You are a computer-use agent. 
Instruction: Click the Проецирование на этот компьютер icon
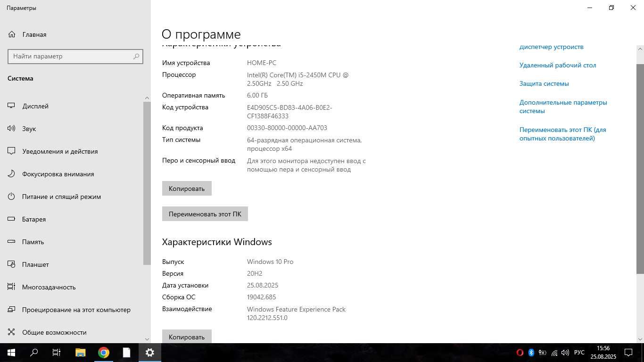(x=12, y=310)
